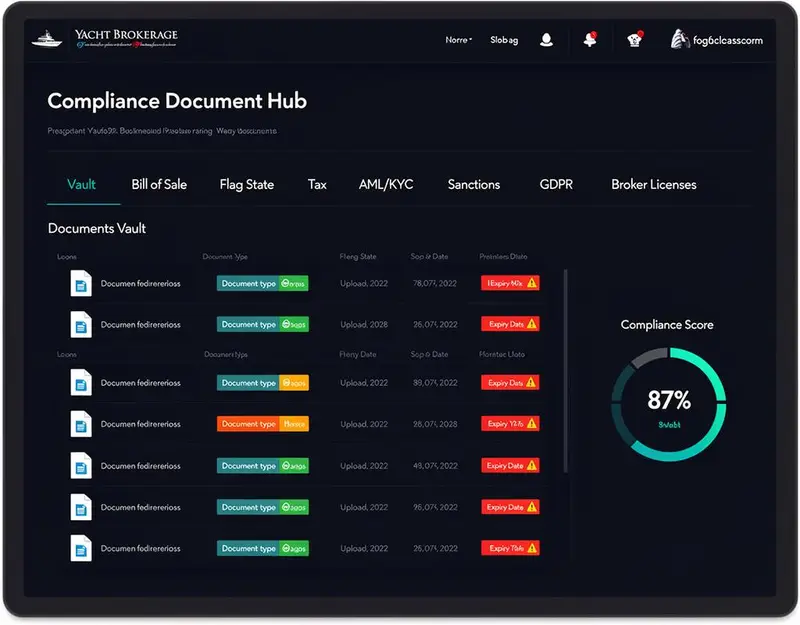Click the Compliance Document Hub title
Screen dimensions: 800x625
click(x=177, y=101)
